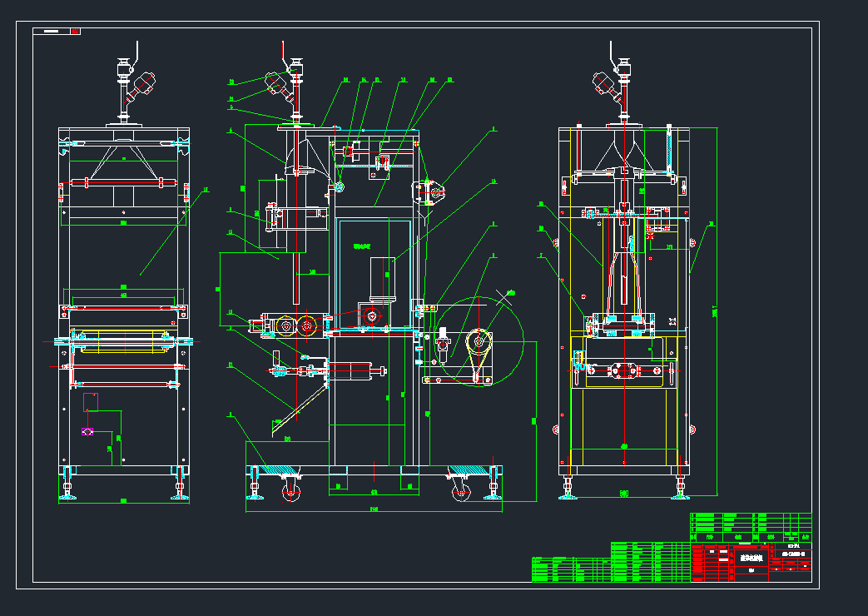Select the bottom width dimension of right view
The width and height of the screenshot is (868, 616).
coord(623,494)
